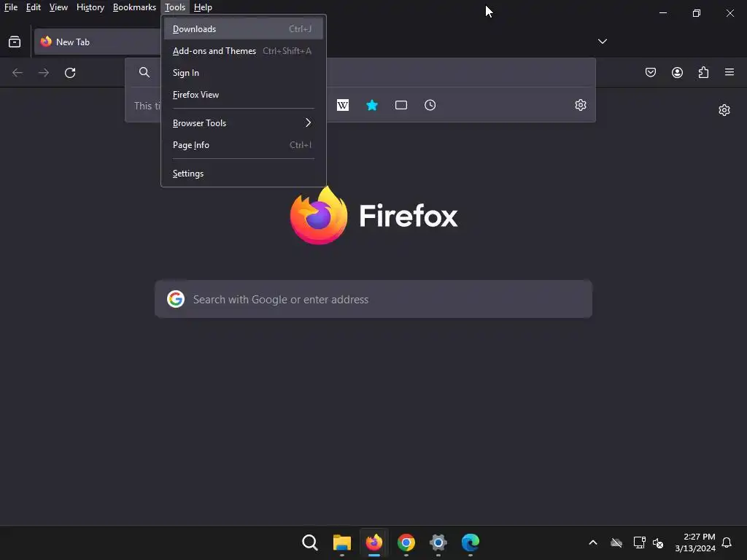747x560 pixels.
Task: Go back one page
Action: tap(18, 72)
